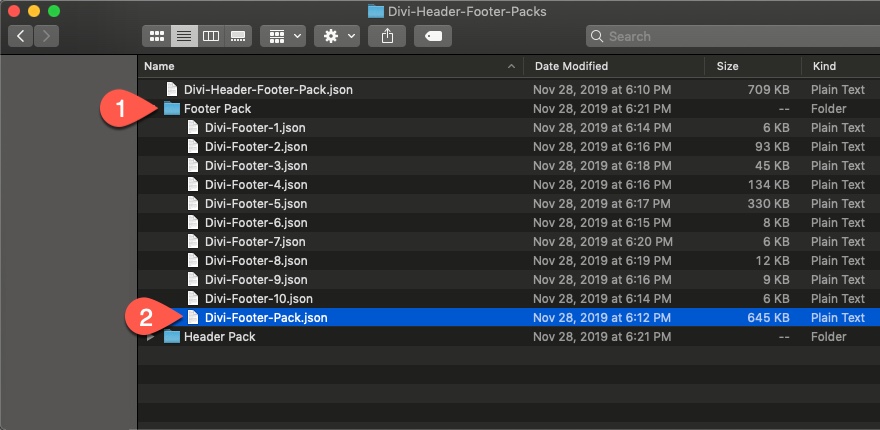This screenshot has height=430, width=880.
Task: Click the Divi-Footer-2.json file name
Action: (256, 147)
